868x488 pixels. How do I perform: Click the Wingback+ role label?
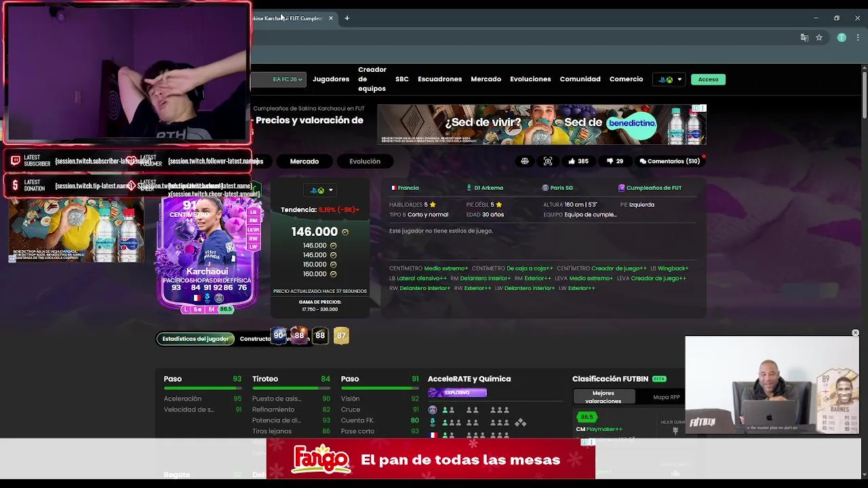pyautogui.click(x=673, y=268)
